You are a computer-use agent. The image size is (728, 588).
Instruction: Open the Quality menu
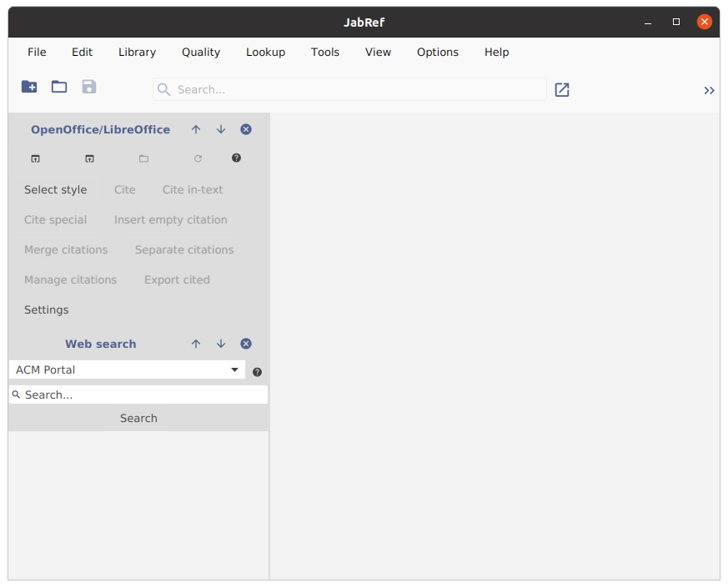[201, 52]
